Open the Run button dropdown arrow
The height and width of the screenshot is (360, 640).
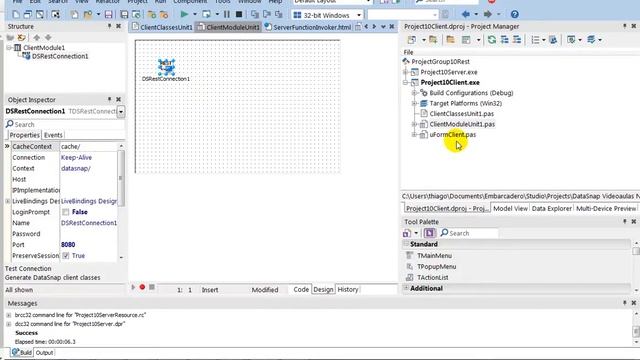point(195,14)
